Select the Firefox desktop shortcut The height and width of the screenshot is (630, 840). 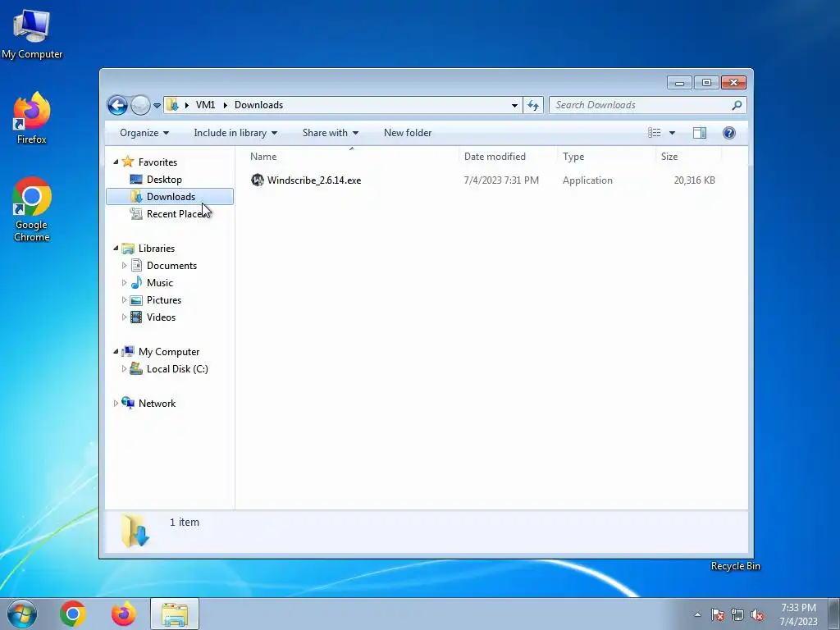pos(32,118)
